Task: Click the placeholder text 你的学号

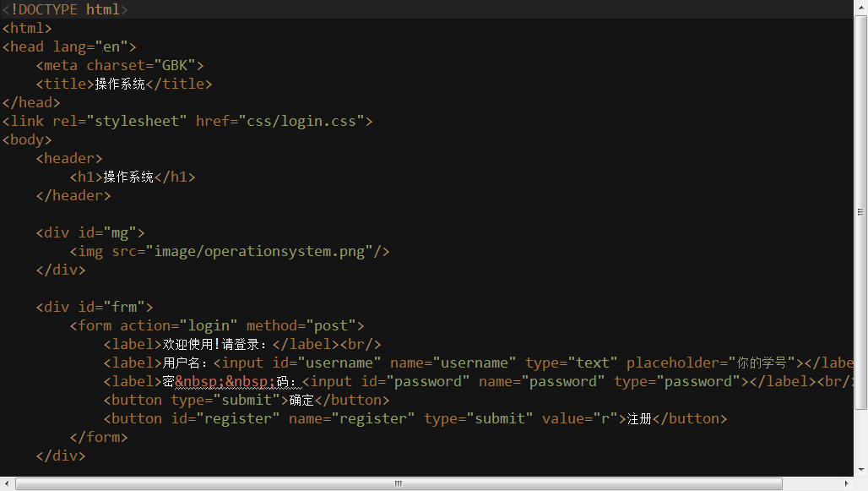Action: 762,363
